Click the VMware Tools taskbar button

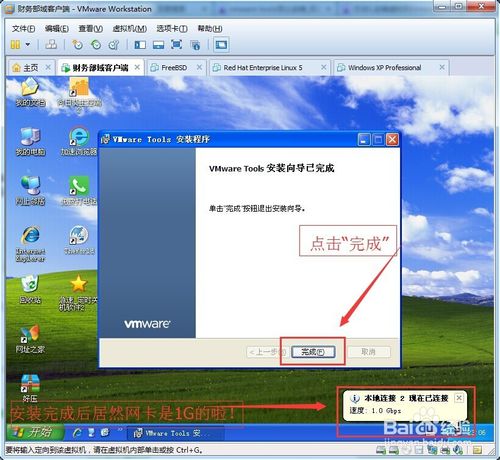(x=176, y=433)
